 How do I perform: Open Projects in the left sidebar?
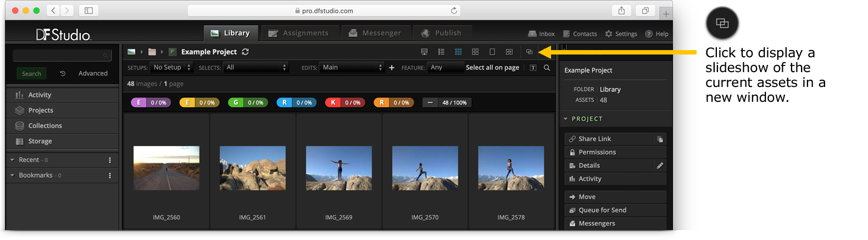pyautogui.click(x=63, y=111)
